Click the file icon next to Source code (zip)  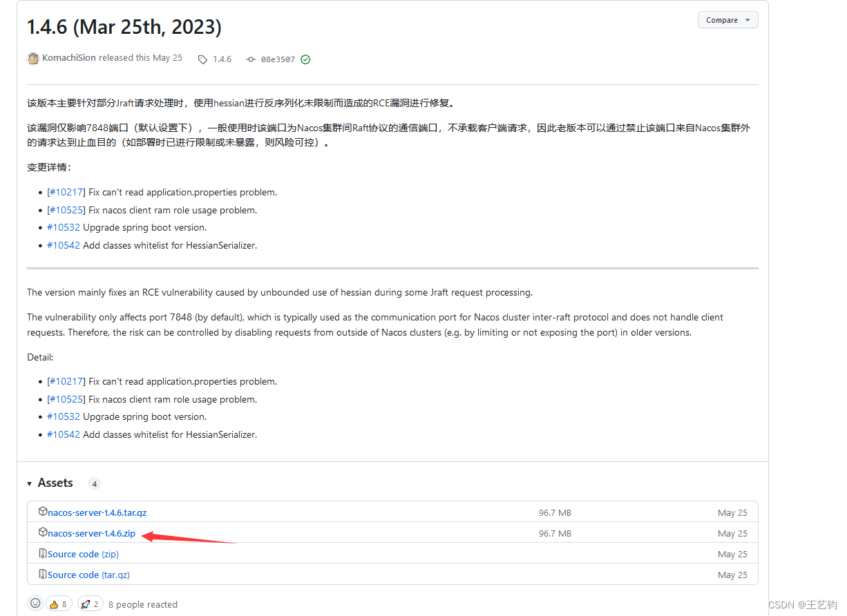[43, 553]
